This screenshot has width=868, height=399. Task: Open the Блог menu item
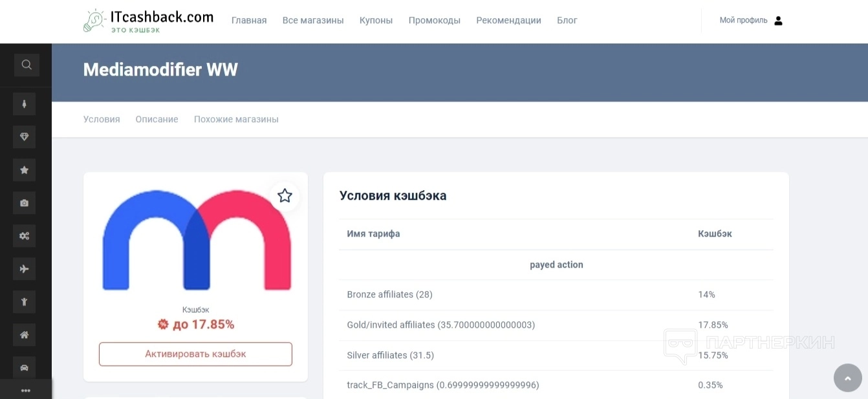567,21
